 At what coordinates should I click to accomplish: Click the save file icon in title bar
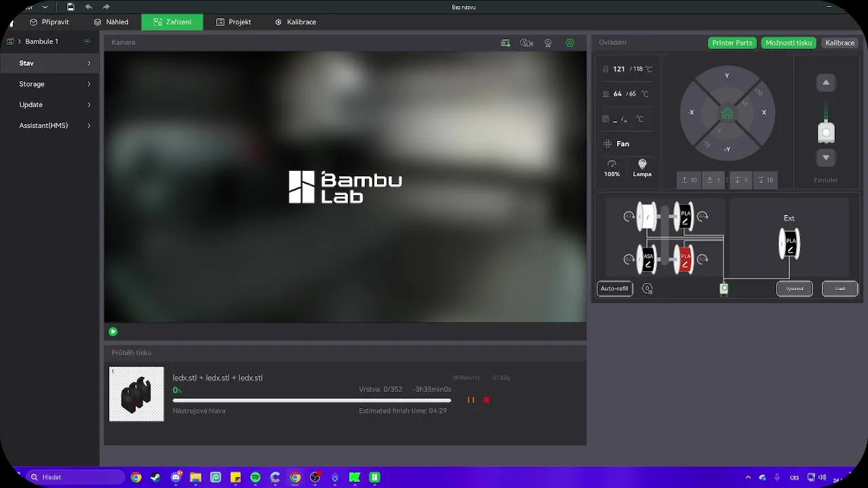point(71,7)
